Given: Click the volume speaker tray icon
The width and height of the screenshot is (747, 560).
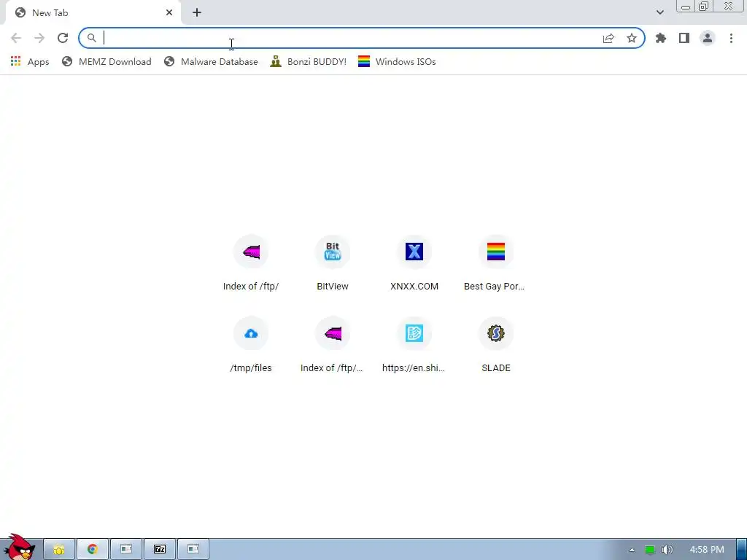Looking at the screenshot, I should point(667,550).
